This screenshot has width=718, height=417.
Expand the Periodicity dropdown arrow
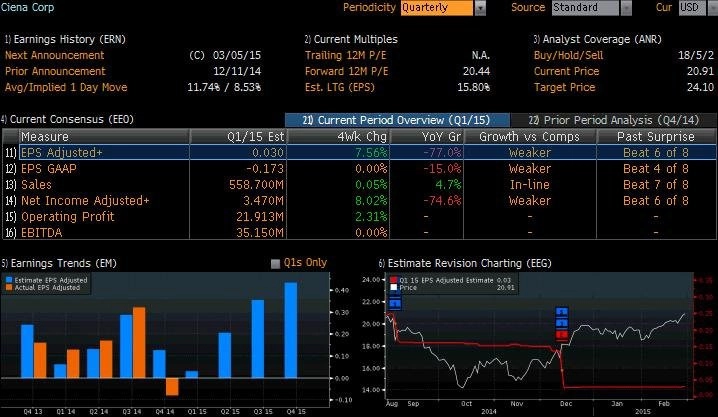(480, 8)
